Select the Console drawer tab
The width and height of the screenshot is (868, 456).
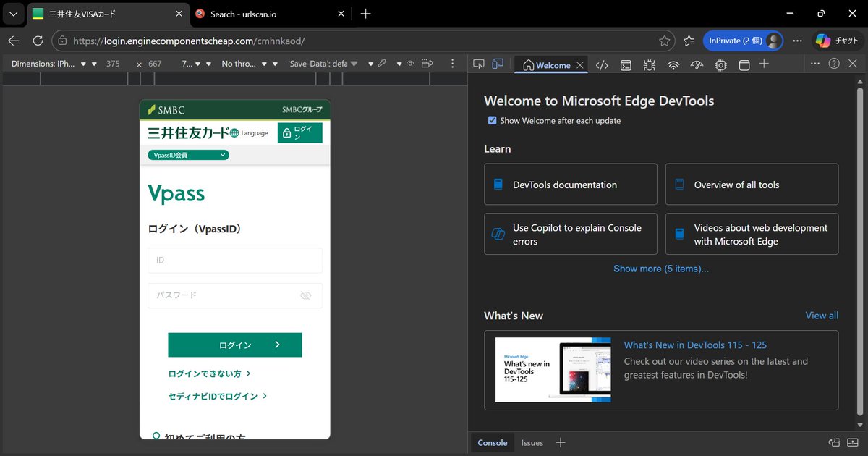(x=493, y=442)
